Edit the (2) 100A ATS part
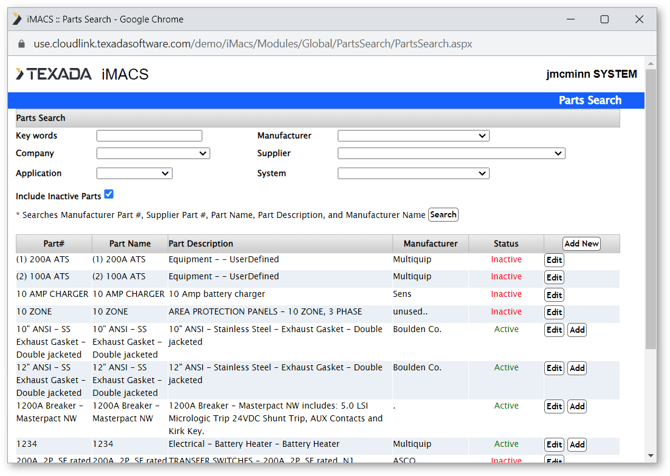 pos(554,277)
